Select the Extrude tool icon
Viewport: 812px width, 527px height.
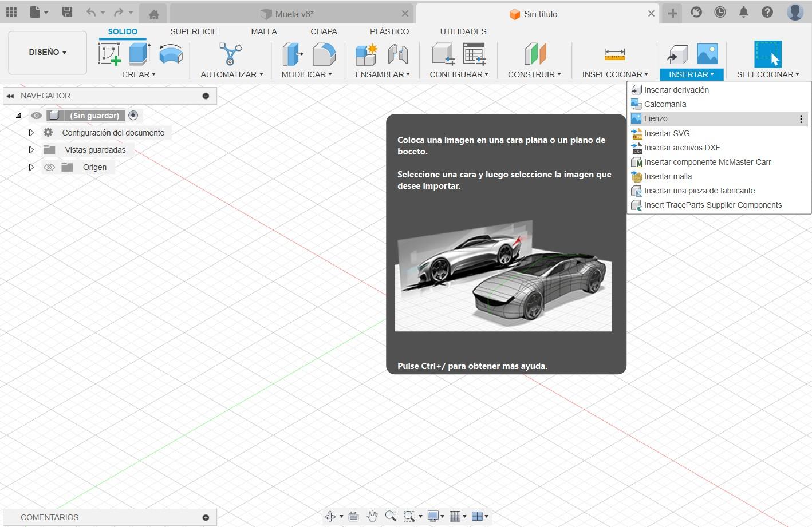[x=139, y=54]
